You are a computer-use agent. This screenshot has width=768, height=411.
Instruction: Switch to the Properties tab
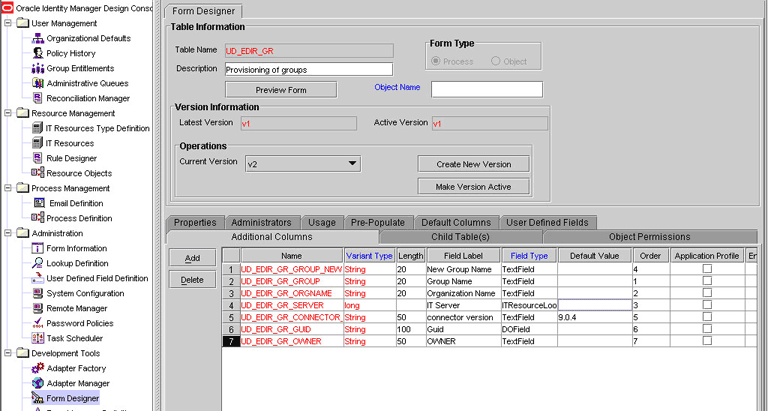point(195,222)
